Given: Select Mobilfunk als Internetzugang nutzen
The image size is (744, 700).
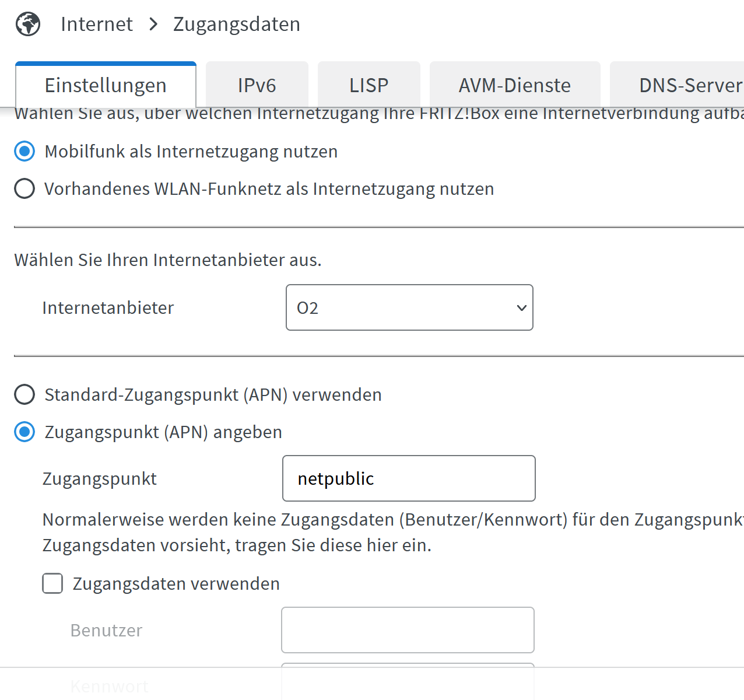Looking at the screenshot, I should click(x=24, y=152).
